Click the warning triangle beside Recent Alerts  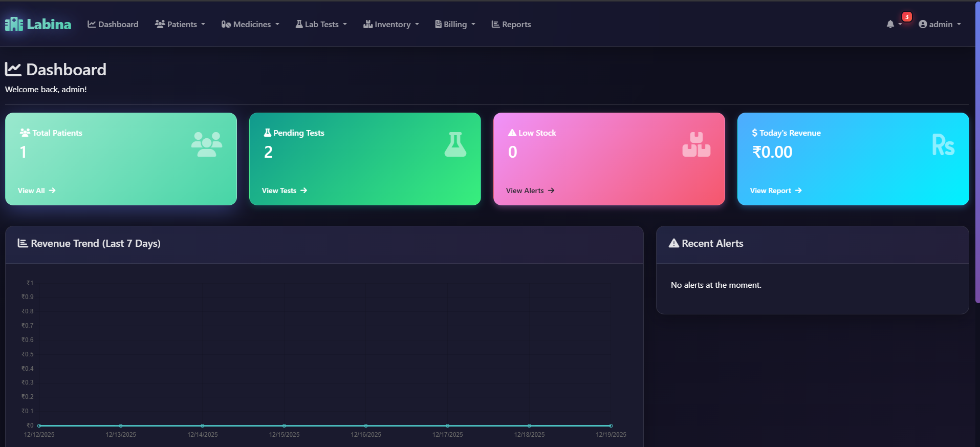[x=673, y=243]
